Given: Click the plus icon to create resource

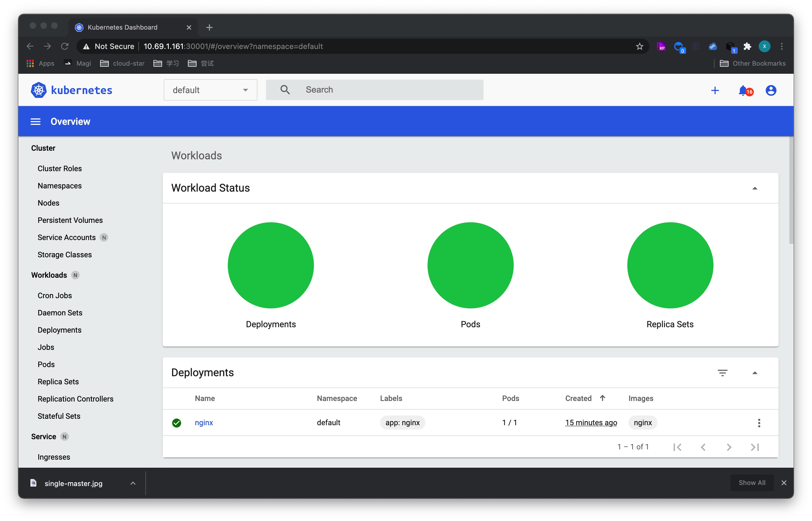Looking at the screenshot, I should coord(715,90).
